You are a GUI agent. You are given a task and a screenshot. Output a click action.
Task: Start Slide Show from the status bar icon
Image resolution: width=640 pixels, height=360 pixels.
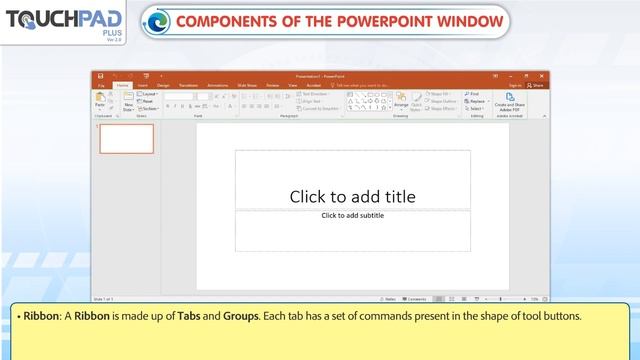[476, 299]
